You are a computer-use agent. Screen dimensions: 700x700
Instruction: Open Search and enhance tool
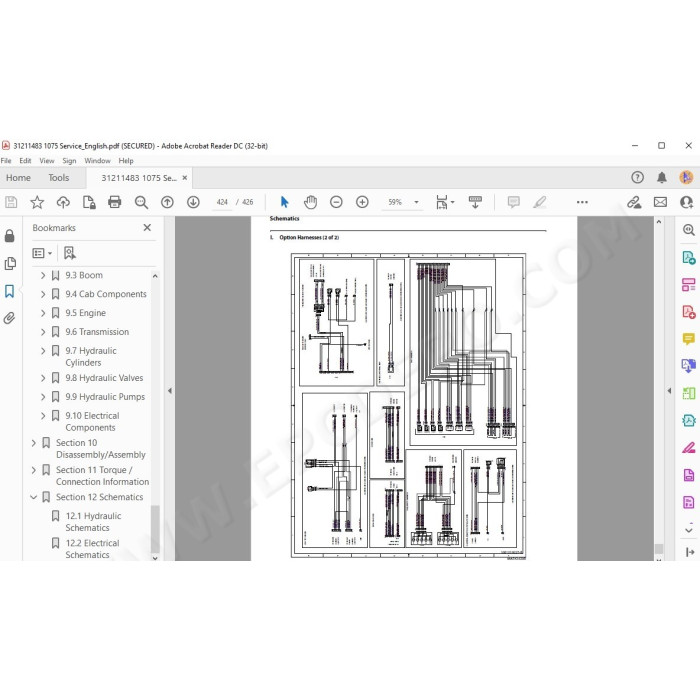tap(688, 230)
